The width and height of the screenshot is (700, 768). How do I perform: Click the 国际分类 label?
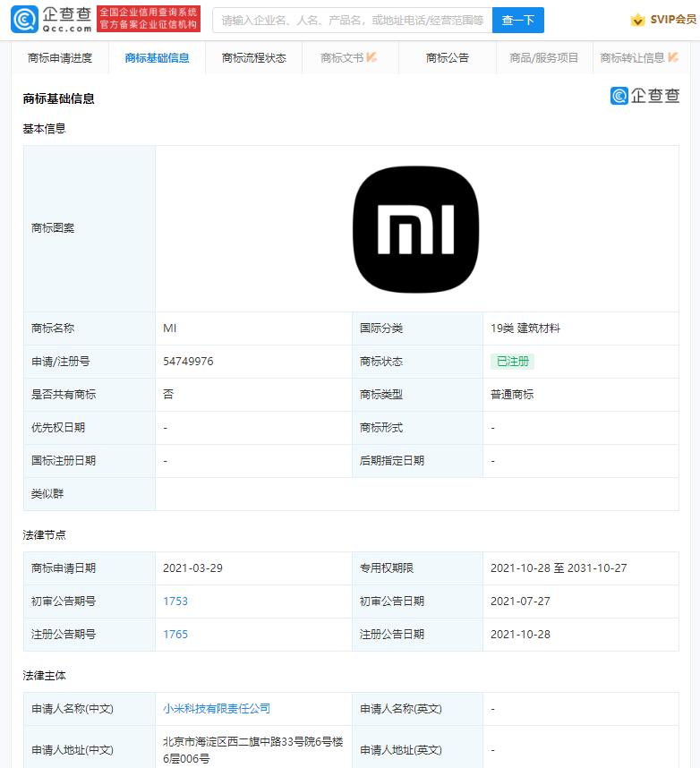(x=381, y=329)
